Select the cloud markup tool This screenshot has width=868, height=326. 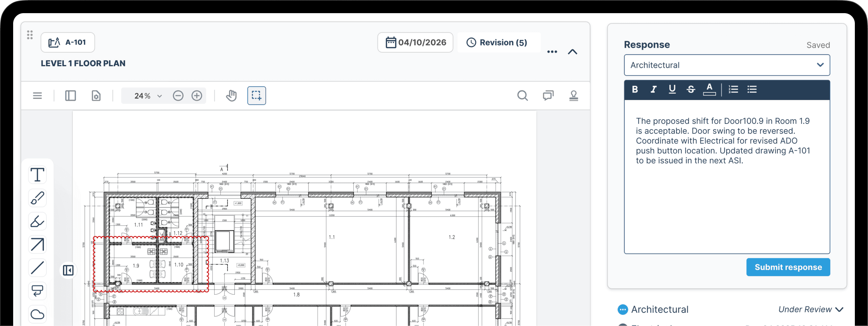click(37, 314)
